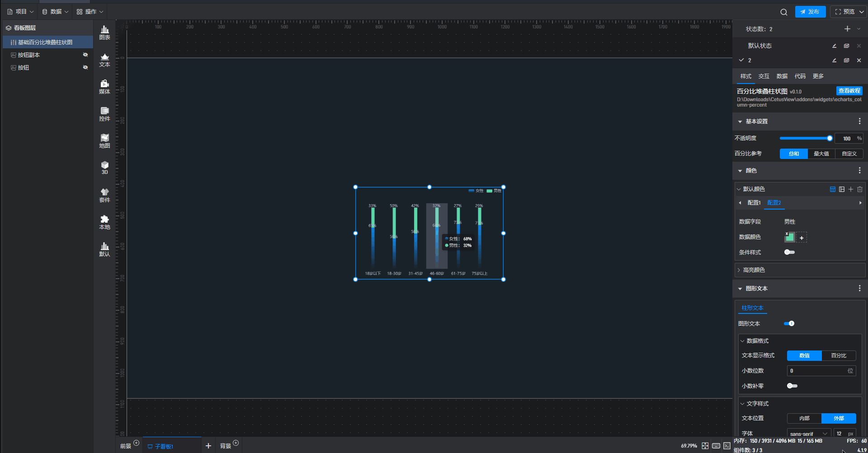Select the 地图 map components icon
Screen dimensions: 868x453
pyautogui.click(x=104, y=141)
